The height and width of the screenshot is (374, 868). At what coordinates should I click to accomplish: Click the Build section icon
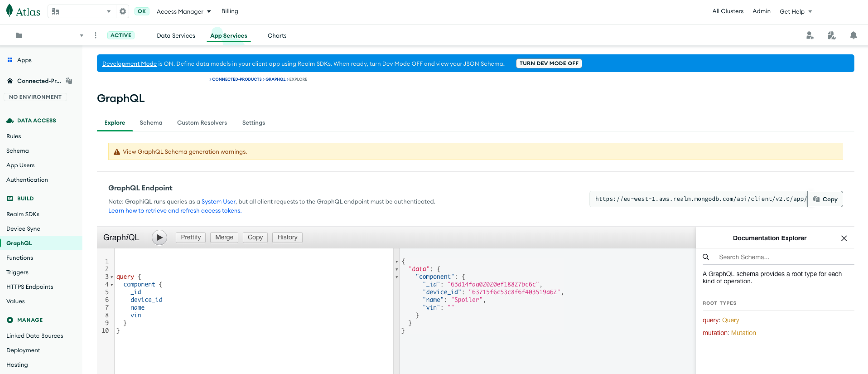click(x=10, y=198)
